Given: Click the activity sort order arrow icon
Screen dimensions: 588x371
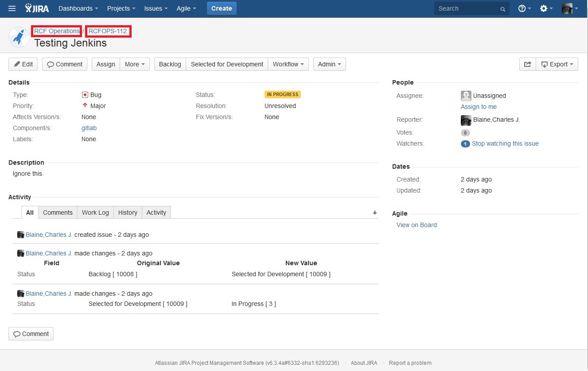Looking at the screenshot, I should tap(374, 213).
